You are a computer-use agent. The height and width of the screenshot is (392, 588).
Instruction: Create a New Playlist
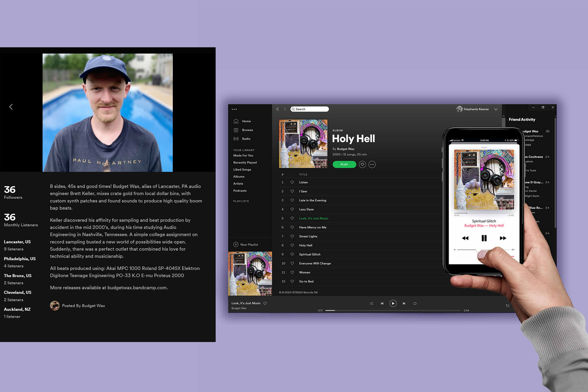click(x=245, y=245)
